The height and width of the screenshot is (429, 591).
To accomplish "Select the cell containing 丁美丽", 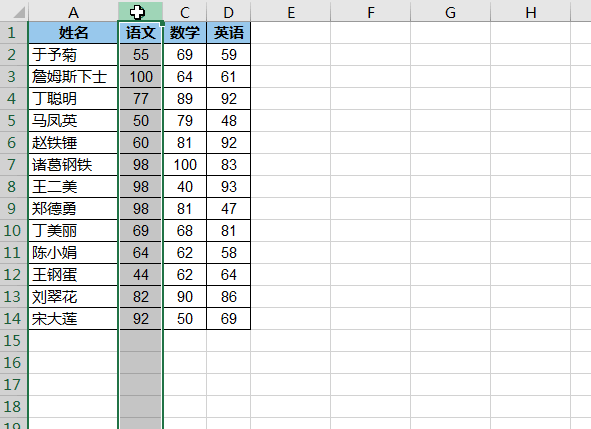I will click(x=73, y=230).
